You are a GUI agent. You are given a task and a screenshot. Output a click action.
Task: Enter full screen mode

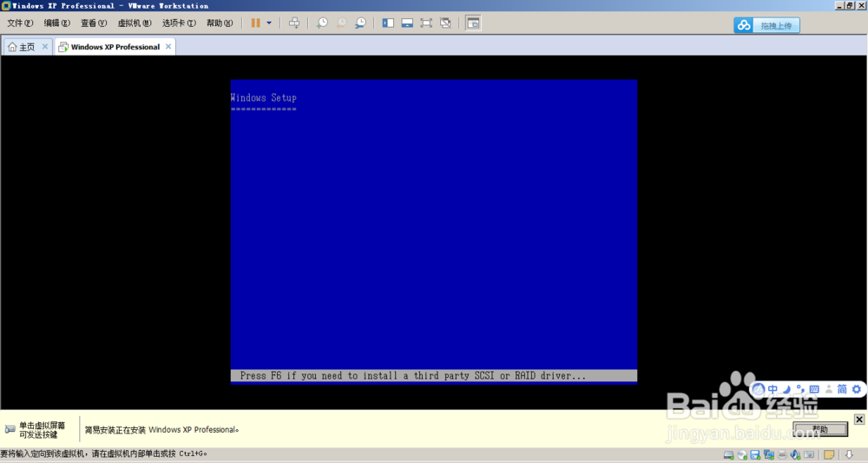coord(426,23)
